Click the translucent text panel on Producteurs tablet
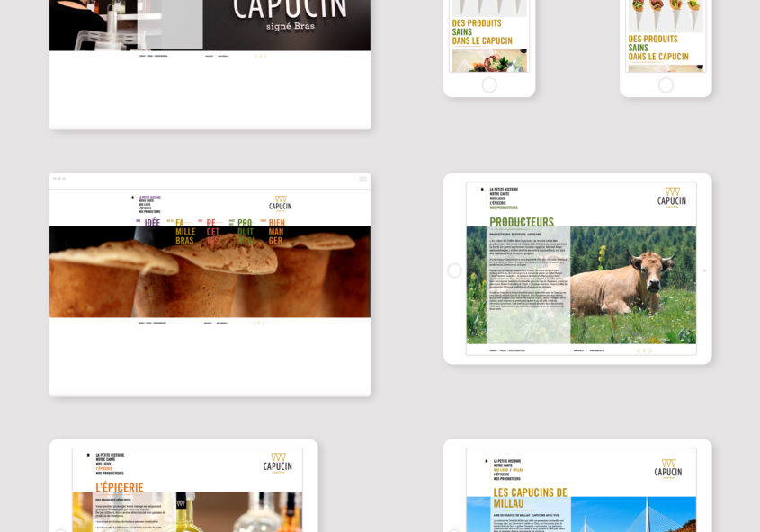The image size is (760, 532). pos(528,285)
